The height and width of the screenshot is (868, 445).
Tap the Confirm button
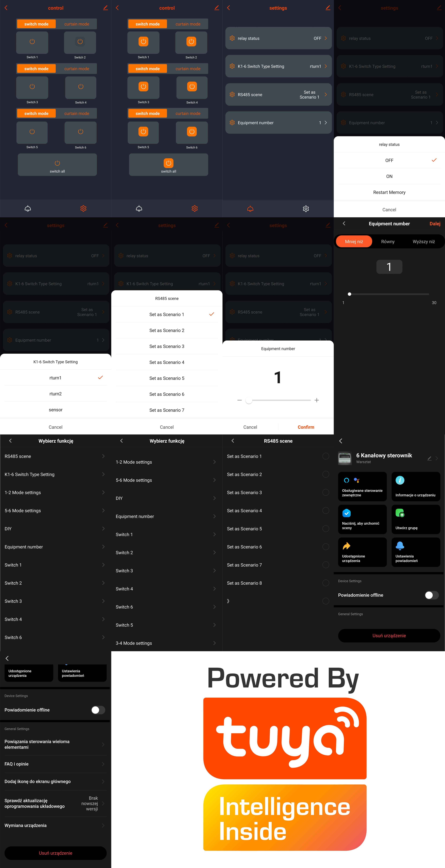[306, 427]
